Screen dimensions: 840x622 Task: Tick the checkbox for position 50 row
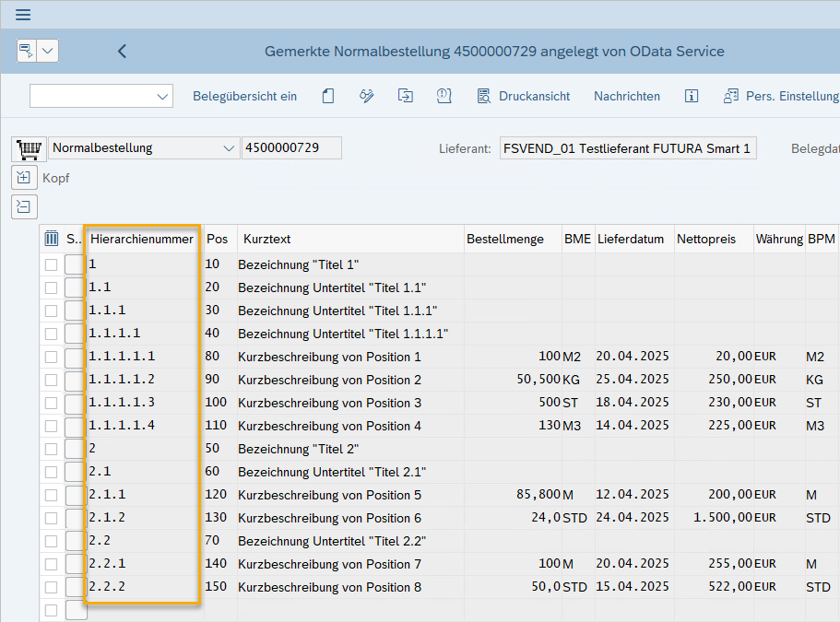pos(52,449)
